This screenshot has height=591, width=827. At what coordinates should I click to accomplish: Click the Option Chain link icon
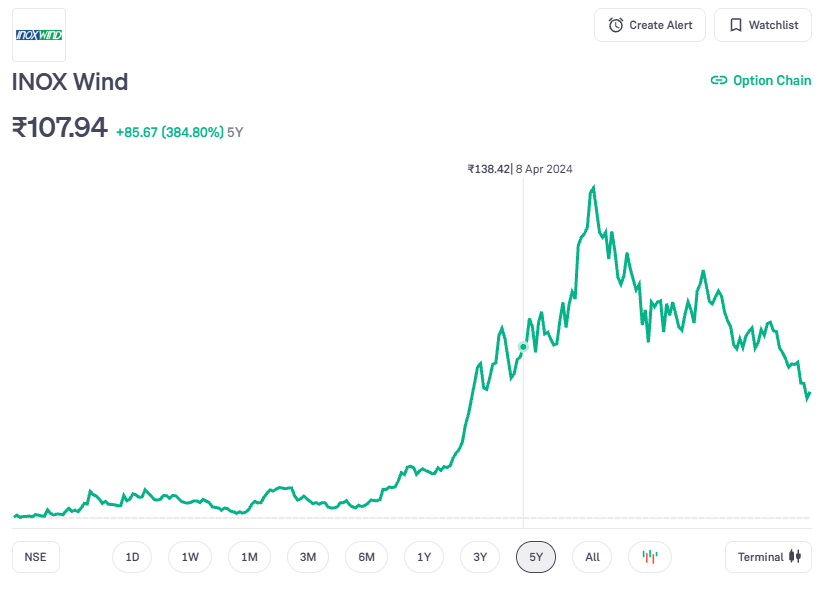tap(718, 81)
